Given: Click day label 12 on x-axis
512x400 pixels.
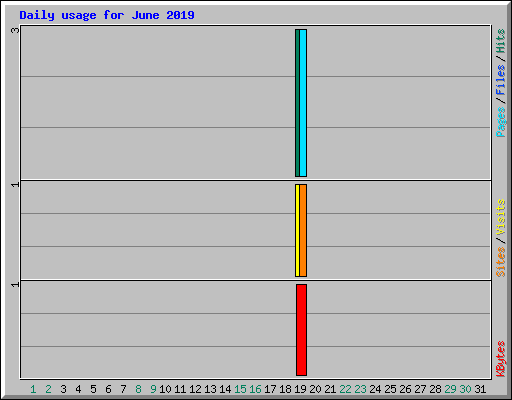Looking at the screenshot, I should click(x=195, y=389).
